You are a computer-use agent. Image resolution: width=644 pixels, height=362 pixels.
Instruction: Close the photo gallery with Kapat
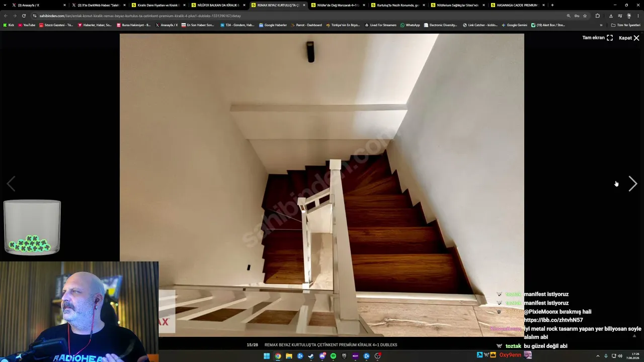[629, 38]
